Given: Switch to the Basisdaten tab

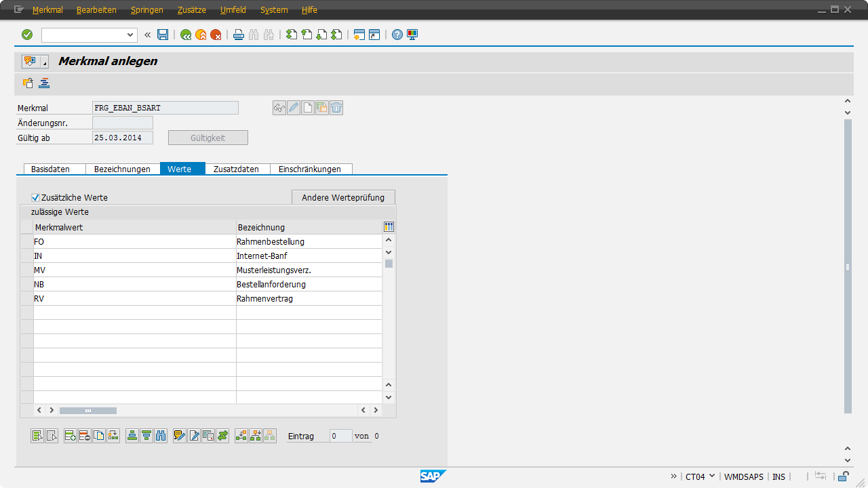Looking at the screenshot, I should coord(51,169).
